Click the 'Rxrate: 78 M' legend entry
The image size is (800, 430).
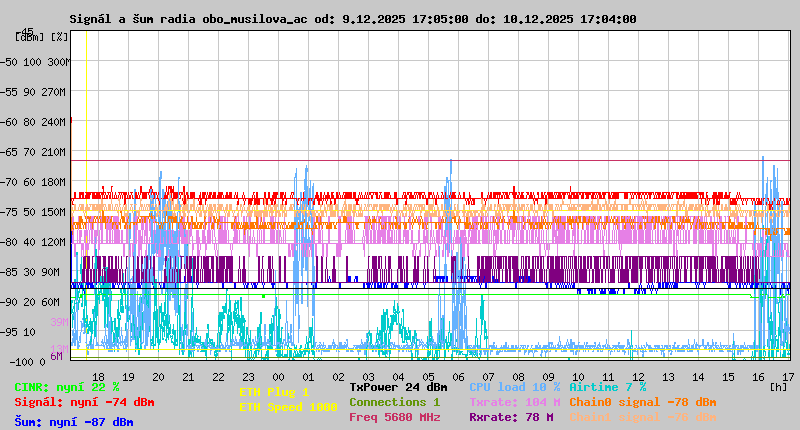(x=511, y=417)
